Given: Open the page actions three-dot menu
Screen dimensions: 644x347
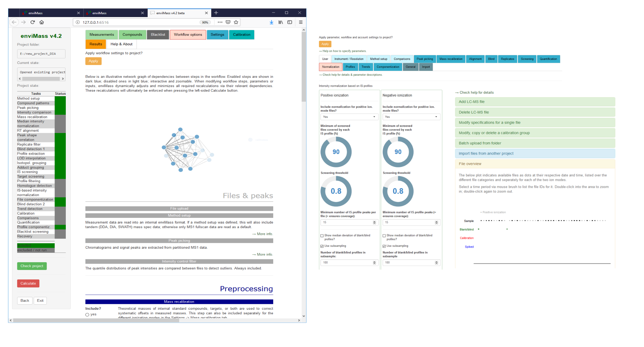Looking at the screenshot, I should (x=220, y=22).
